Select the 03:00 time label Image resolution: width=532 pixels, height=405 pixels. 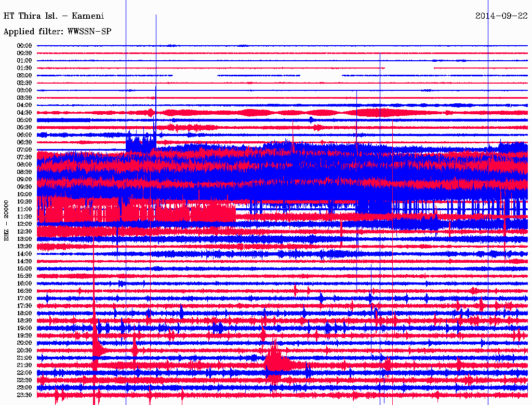click(24, 90)
